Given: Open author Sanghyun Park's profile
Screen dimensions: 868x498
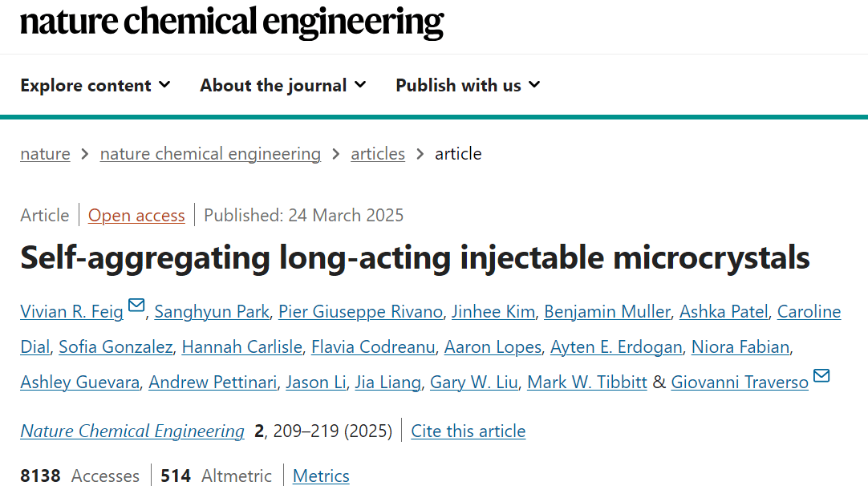Looking at the screenshot, I should click(212, 311).
